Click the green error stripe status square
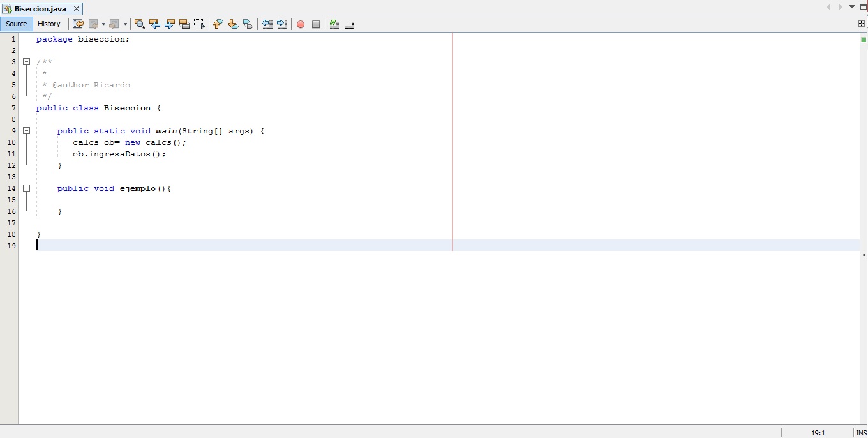 (x=864, y=40)
